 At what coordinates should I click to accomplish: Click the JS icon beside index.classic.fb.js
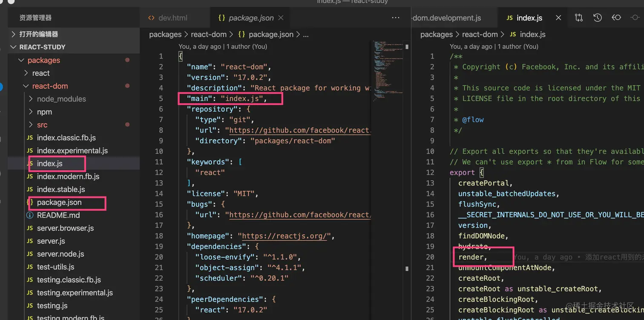tap(30, 138)
